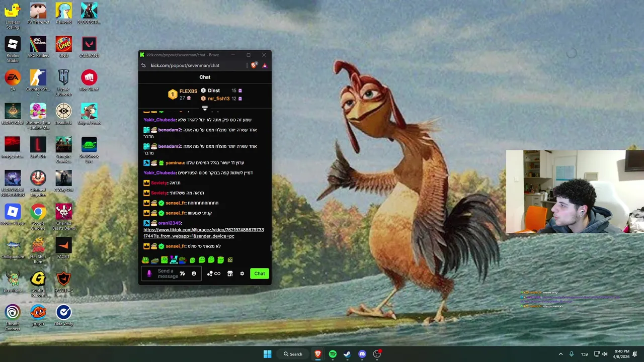Open Spotify from the taskbar
This screenshot has height=362, width=644.
333,354
